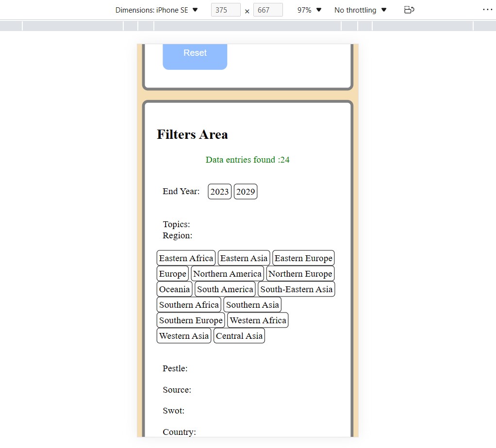Screen dimensions: 496x448
Task: Click the height field showing 667
Action: 268,10
